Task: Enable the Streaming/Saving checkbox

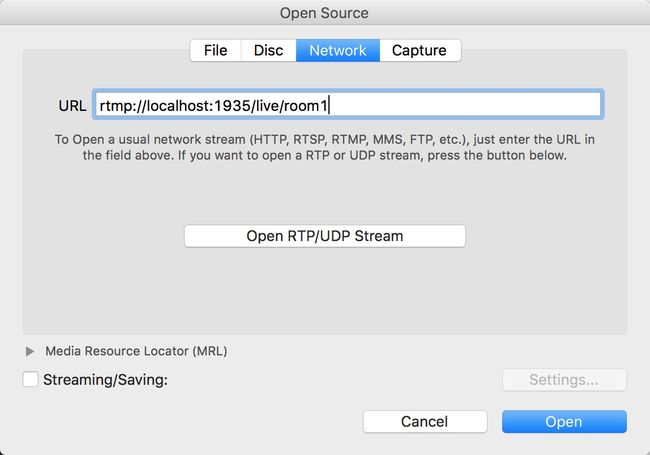Action: point(31,379)
